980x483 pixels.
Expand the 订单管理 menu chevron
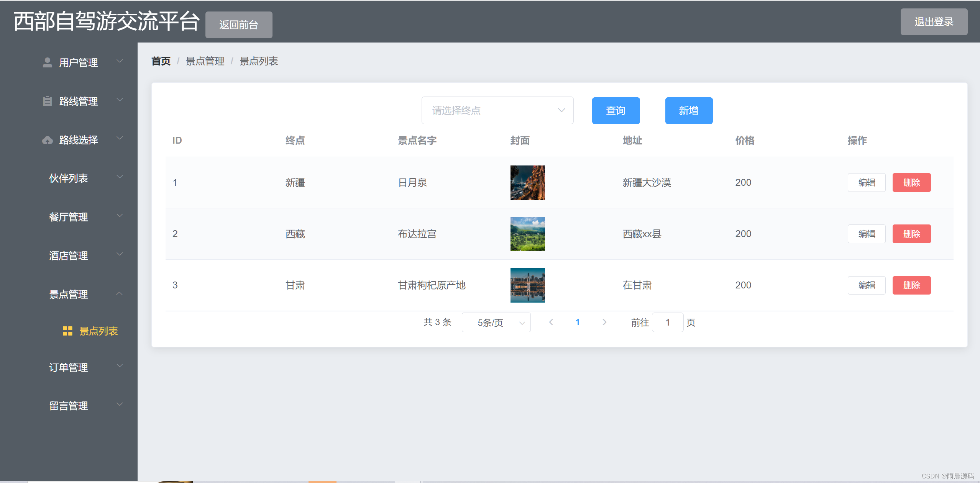[120, 366]
